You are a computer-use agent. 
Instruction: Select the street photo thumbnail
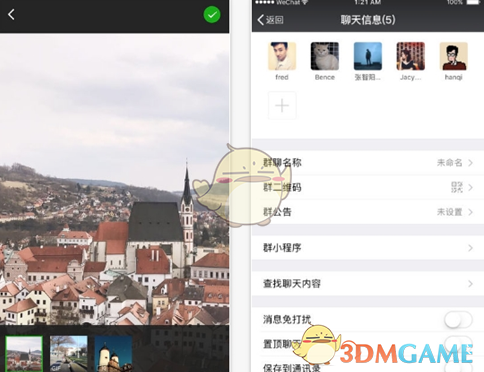click(69, 354)
